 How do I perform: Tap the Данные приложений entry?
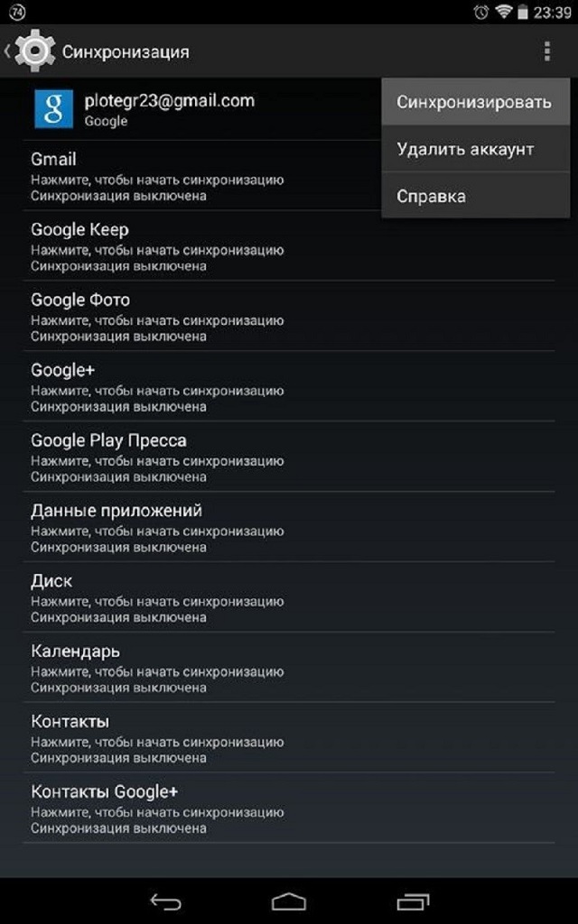point(289,526)
